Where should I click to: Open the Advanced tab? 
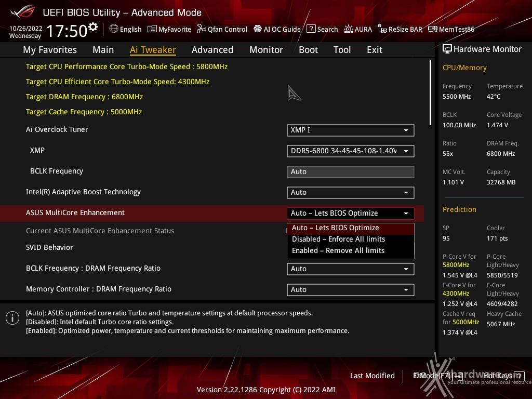tap(212, 50)
